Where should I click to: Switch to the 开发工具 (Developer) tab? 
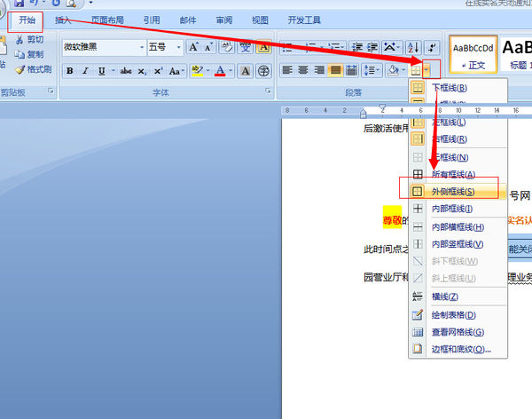304,20
